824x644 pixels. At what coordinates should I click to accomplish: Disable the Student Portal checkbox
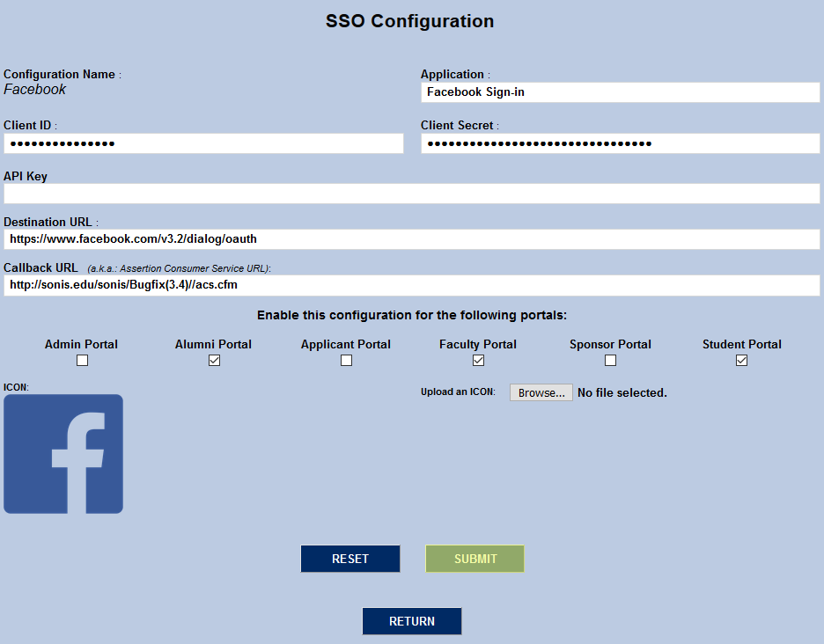click(741, 360)
